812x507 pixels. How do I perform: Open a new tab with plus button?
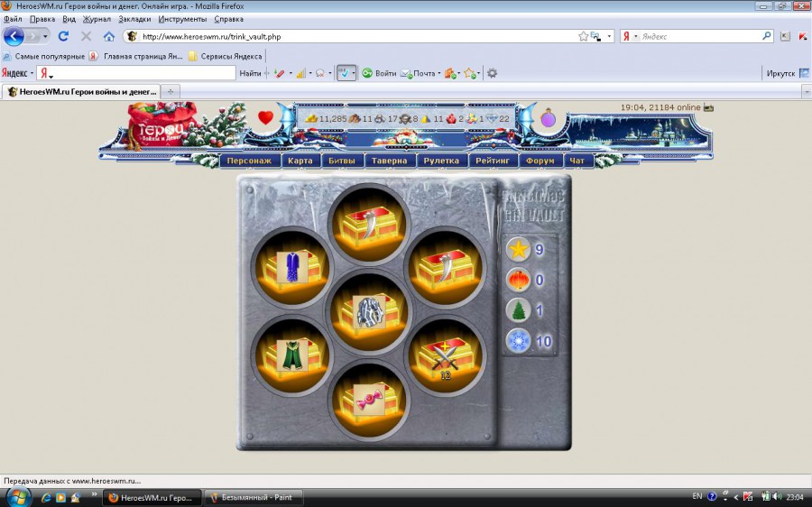(x=170, y=92)
